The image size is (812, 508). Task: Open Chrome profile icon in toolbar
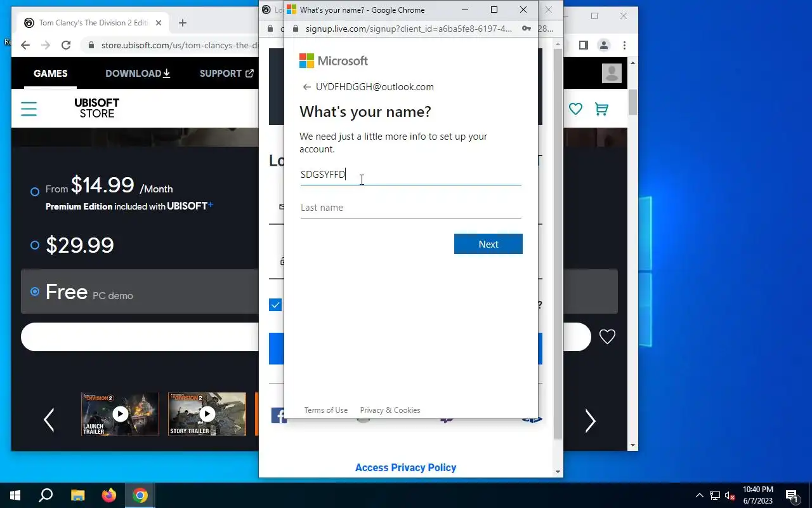click(x=604, y=45)
